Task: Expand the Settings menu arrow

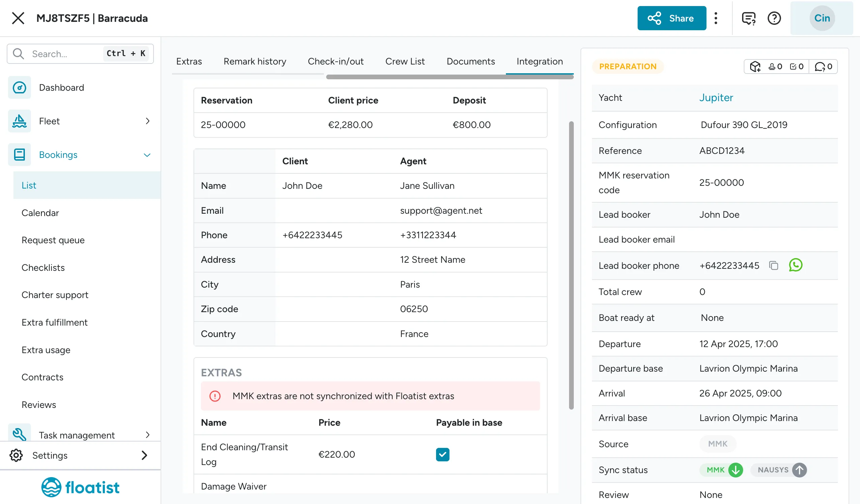Action: click(144, 455)
